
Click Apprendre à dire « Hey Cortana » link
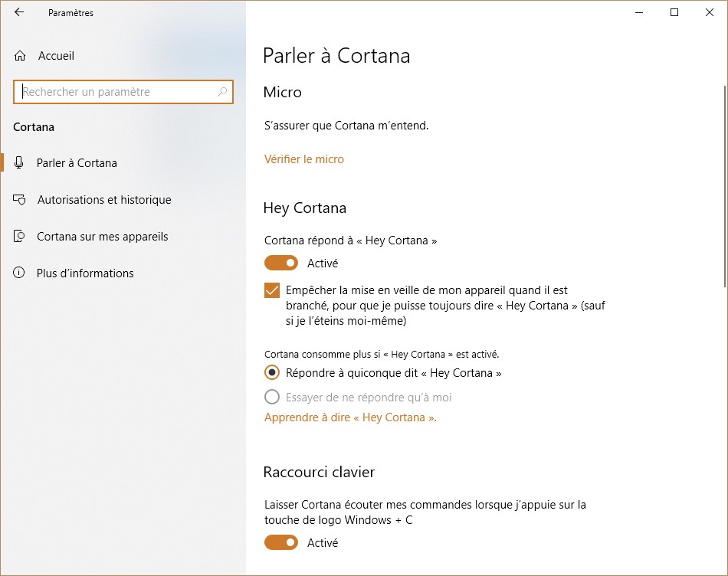click(x=350, y=417)
